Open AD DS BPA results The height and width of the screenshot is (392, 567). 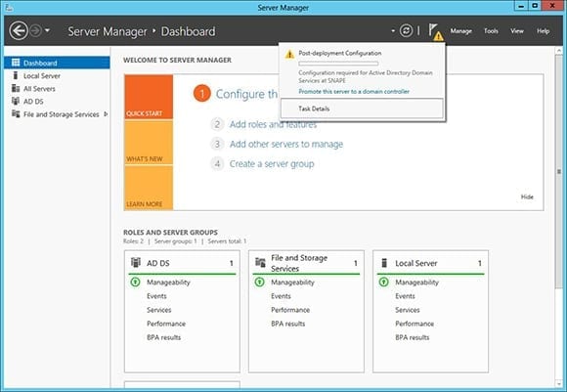(x=163, y=337)
